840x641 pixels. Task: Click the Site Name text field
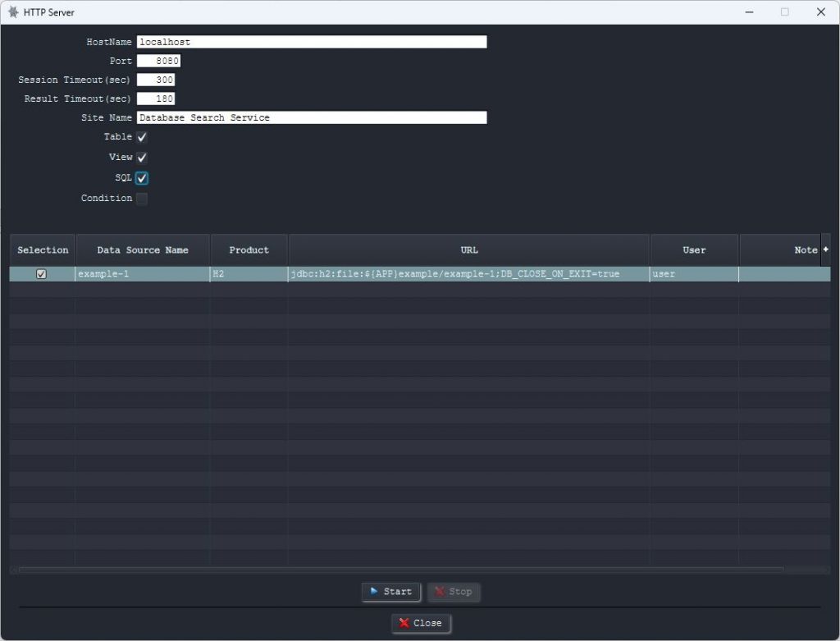(312, 117)
